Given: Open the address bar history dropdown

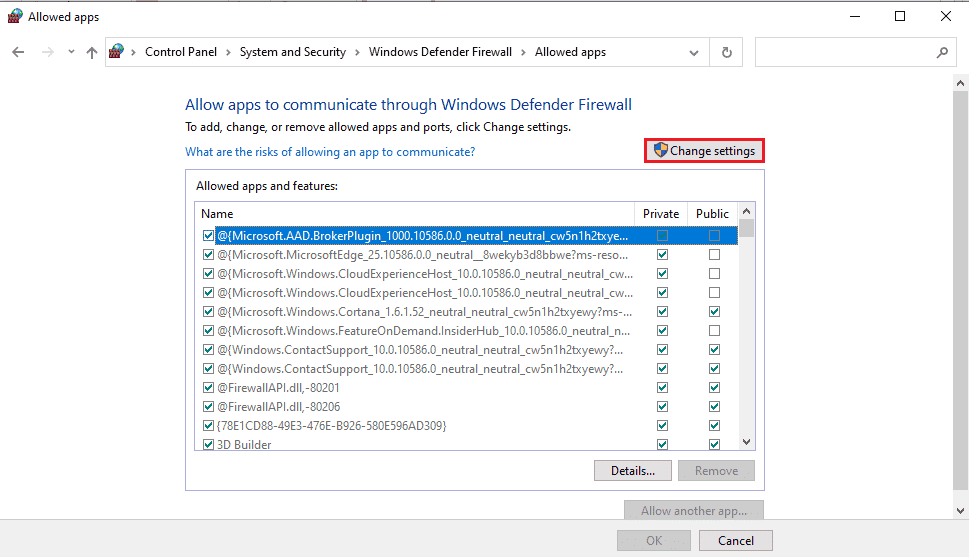Looking at the screenshot, I should click(x=694, y=52).
